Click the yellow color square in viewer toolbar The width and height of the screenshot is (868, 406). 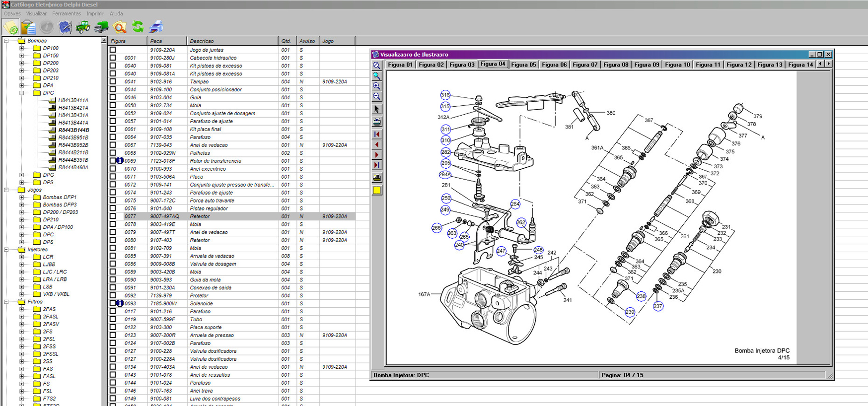tap(377, 190)
